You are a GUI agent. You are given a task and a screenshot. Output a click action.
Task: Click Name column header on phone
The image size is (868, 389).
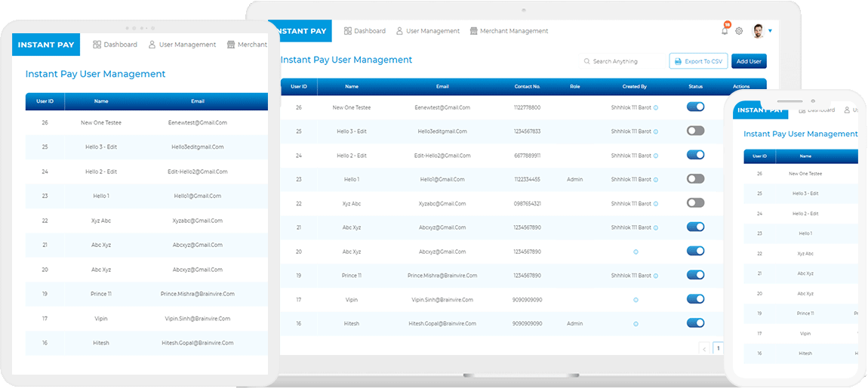pyautogui.click(x=805, y=156)
